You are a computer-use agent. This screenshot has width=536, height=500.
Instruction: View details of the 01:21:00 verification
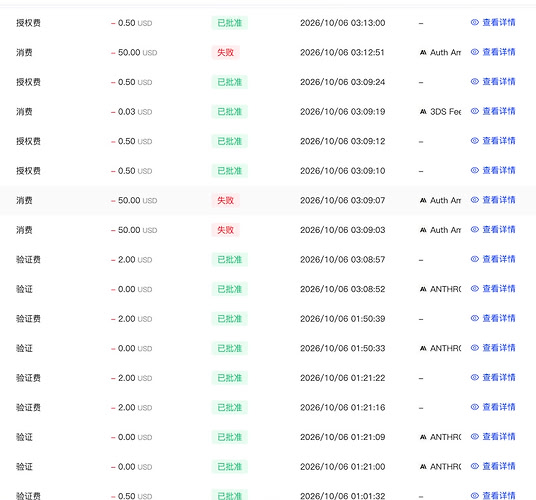click(x=493, y=466)
